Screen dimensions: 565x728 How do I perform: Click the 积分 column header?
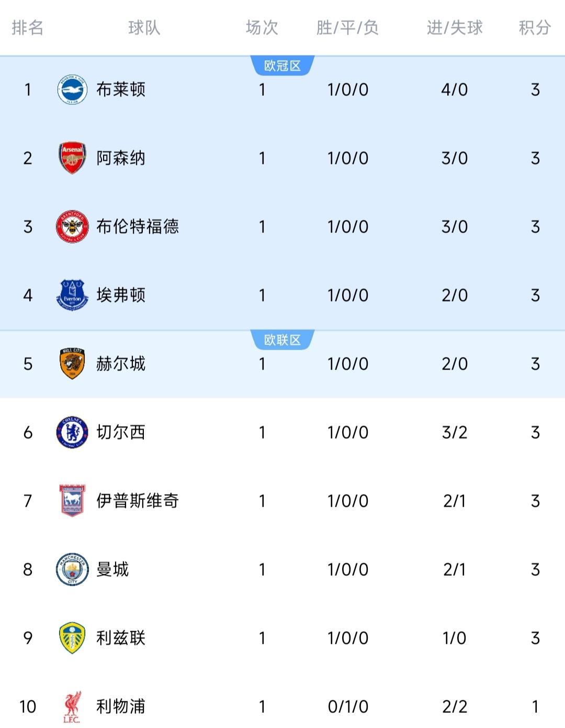tap(535, 28)
